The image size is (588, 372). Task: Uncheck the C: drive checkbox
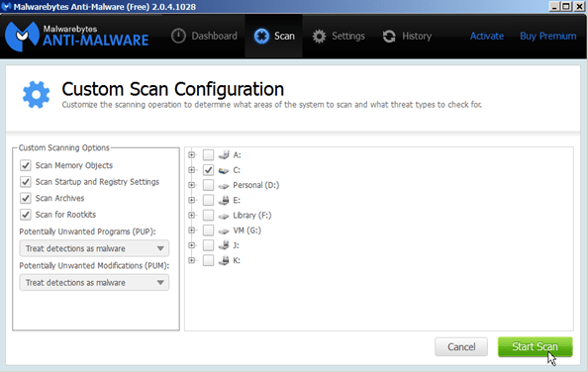(208, 170)
